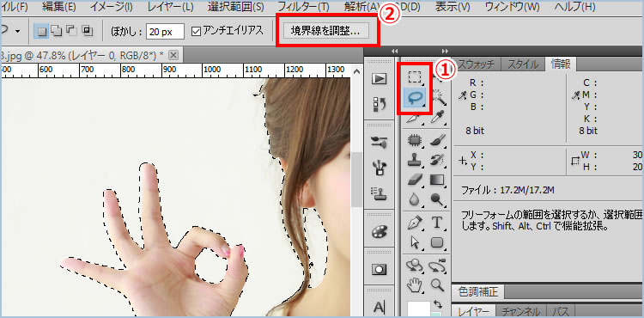Select the Pen tool
Image resolution: width=644 pixels, height=318 pixels.
point(415,223)
